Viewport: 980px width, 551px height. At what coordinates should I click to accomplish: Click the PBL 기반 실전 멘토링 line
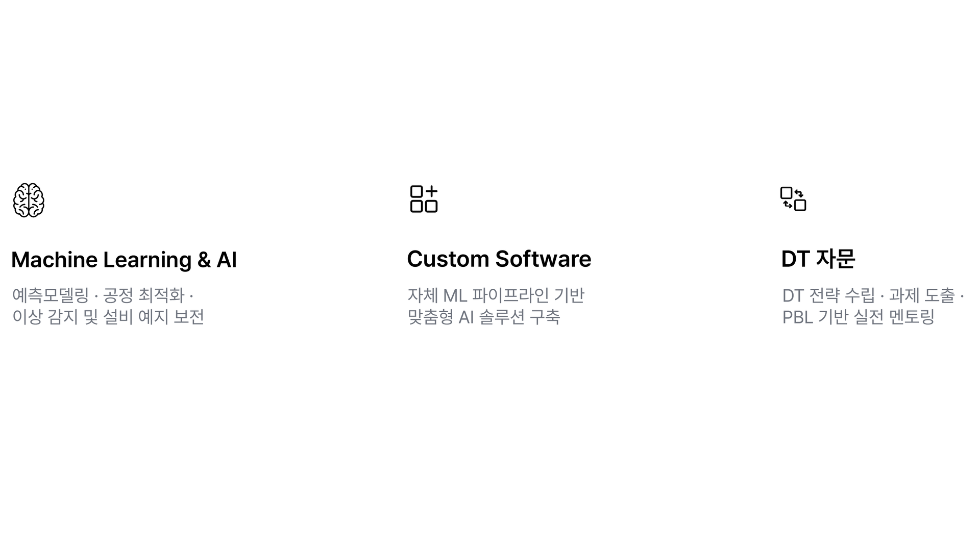click(x=858, y=317)
